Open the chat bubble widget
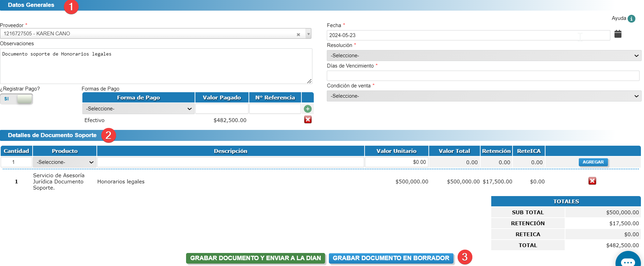Image resolution: width=644 pixels, height=266 pixels. pyautogui.click(x=628, y=261)
